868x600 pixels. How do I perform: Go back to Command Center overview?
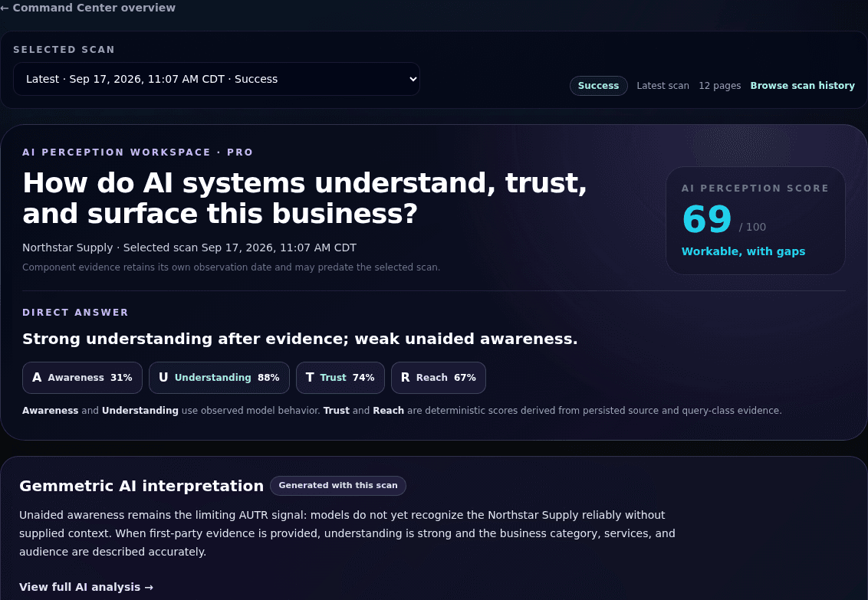coord(88,8)
